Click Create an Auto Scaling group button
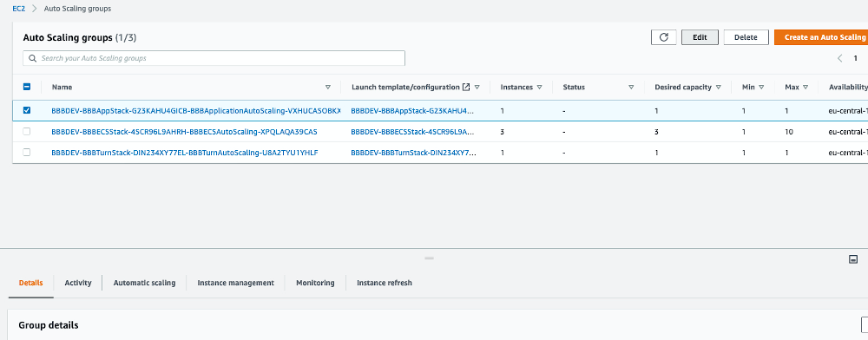Screen dimensions: 868x340 [821, 37]
